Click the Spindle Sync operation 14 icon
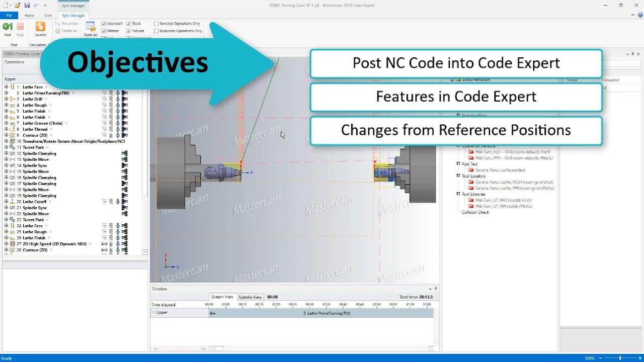Screen dimensions: 644x362 (x=13, y=165)
